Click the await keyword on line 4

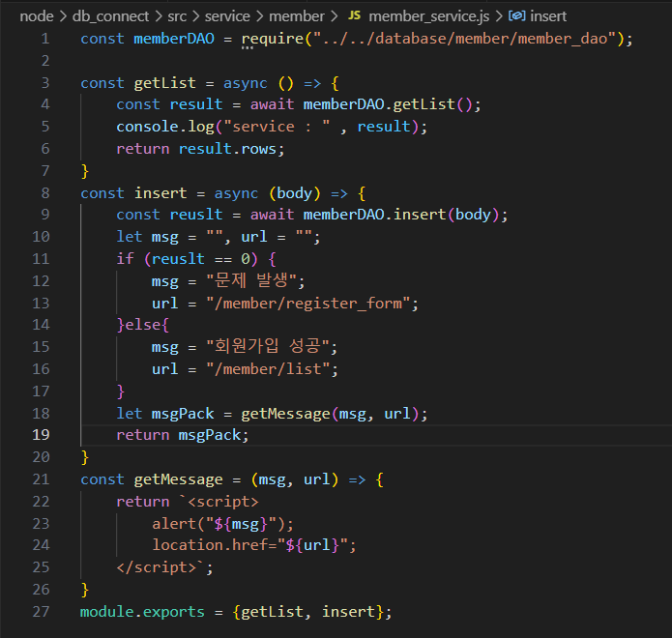tap(272, 104)
